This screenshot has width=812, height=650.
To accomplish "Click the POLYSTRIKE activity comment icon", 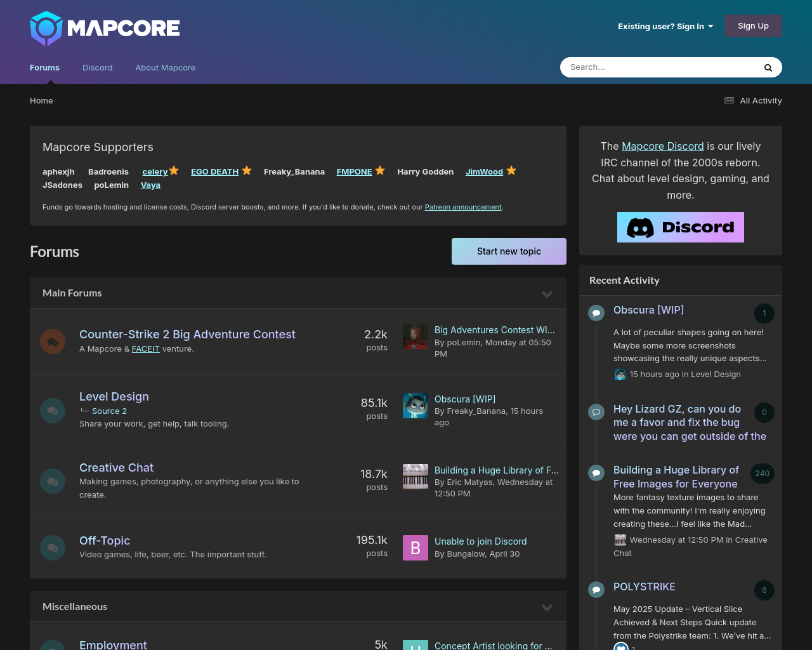I will pyautogui.click(x=596, y=590).
